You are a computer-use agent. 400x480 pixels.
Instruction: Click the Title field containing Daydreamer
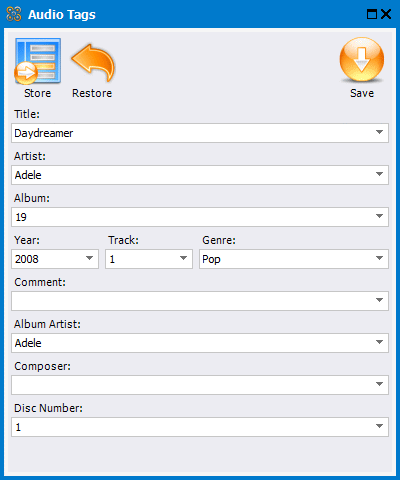click(x=200, y=133)
